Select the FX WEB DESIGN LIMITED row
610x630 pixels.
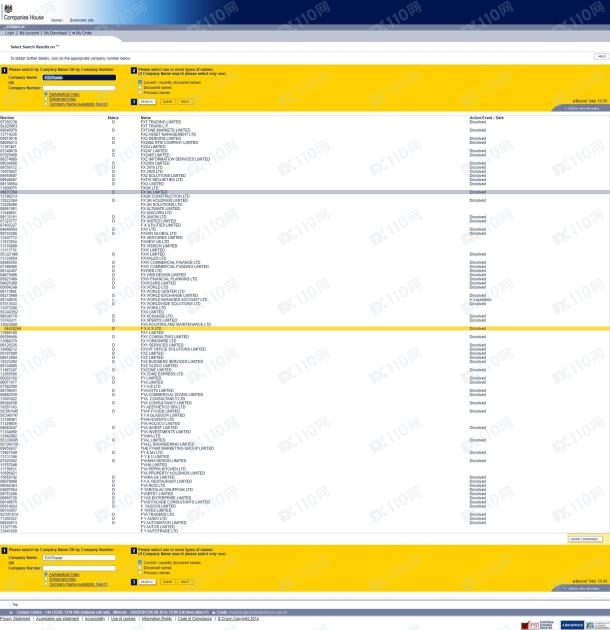(305, 275)
